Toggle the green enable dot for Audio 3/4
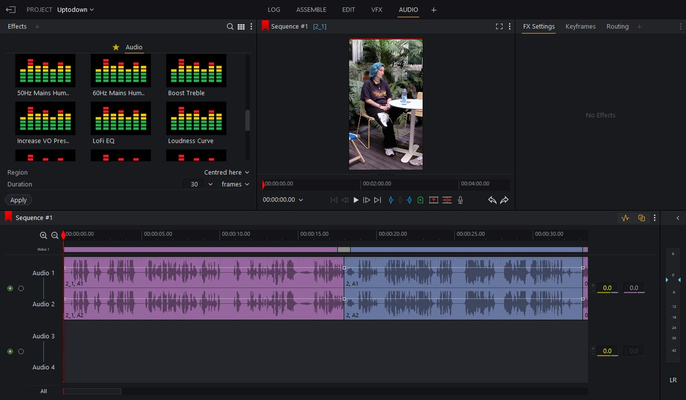Viewport: 686px width, 400px height. 10,352
